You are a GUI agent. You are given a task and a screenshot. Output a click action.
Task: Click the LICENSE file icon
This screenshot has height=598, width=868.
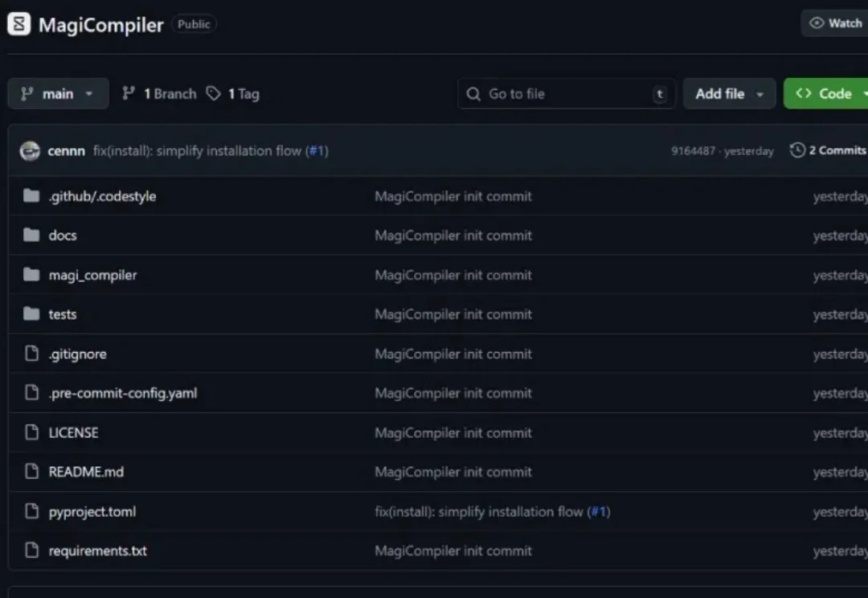click(x=31, y=432)
